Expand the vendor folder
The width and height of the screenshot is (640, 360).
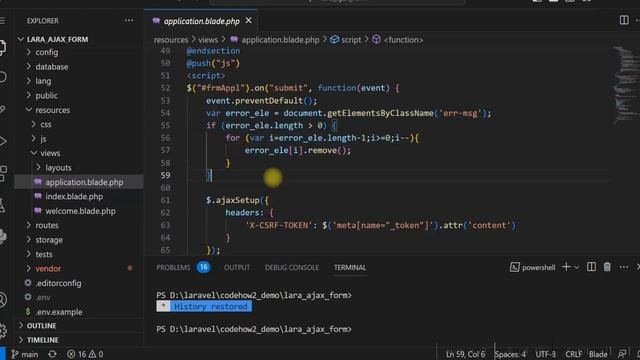click(48, 269)
